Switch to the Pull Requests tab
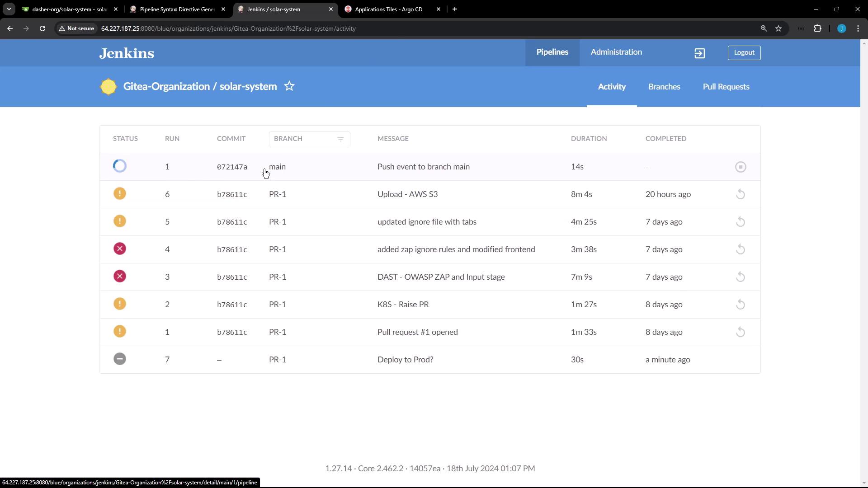Viewport: 868px width, 488px height. 726,87
